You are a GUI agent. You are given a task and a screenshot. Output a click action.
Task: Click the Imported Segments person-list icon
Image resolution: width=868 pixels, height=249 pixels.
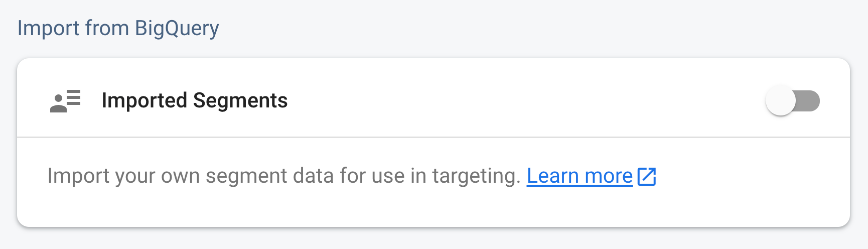65,101
